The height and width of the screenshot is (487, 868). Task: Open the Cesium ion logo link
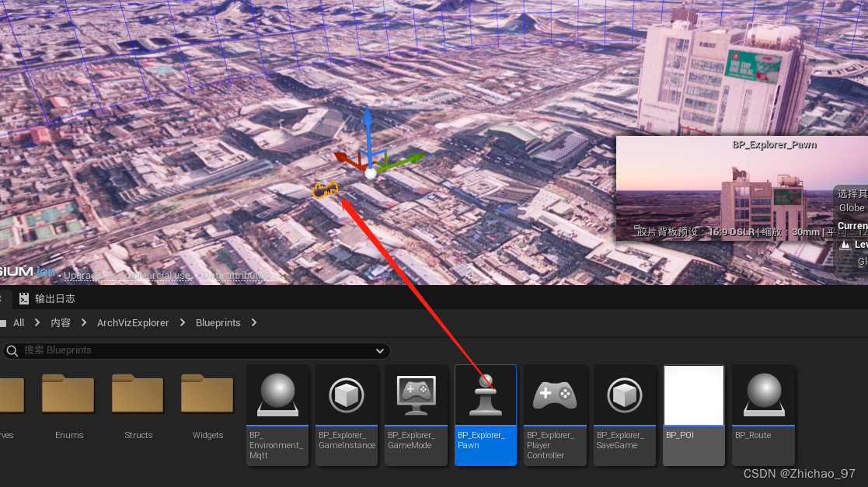click(27, 273)
